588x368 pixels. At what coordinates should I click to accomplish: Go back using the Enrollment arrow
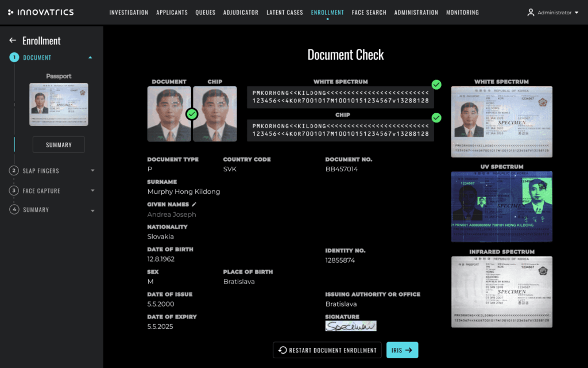coord(13,40)
